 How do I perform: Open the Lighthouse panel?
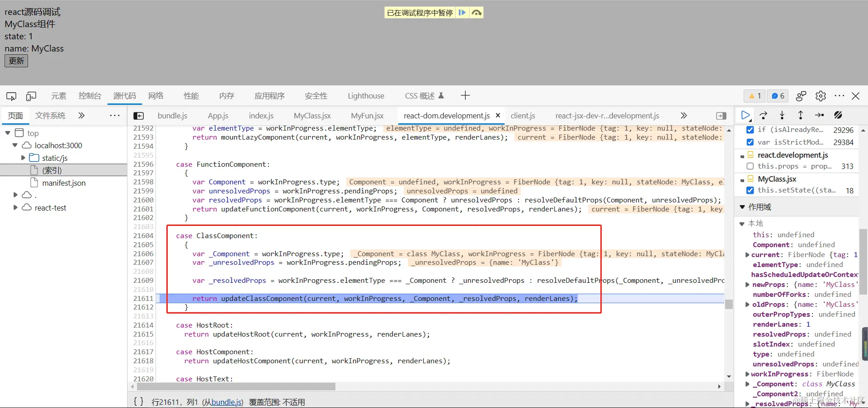[x=366, y=96]
